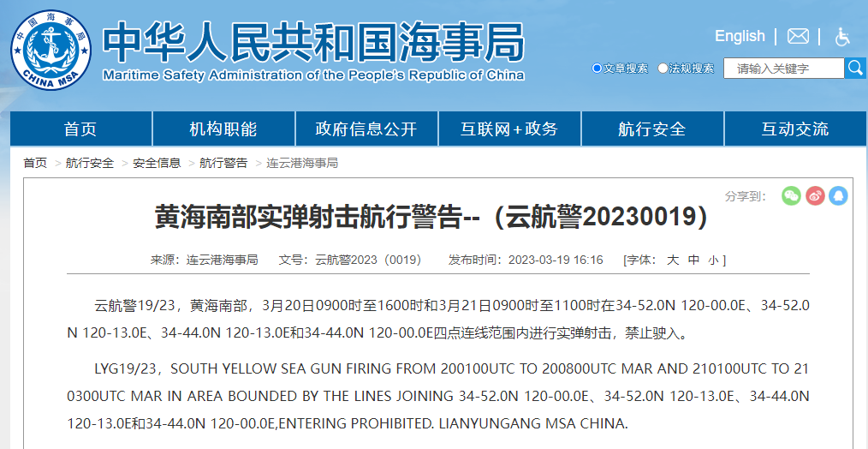This screenshot has width=868, height=449.
Task: Click the keyword search input field
Action: click(783, 69)
